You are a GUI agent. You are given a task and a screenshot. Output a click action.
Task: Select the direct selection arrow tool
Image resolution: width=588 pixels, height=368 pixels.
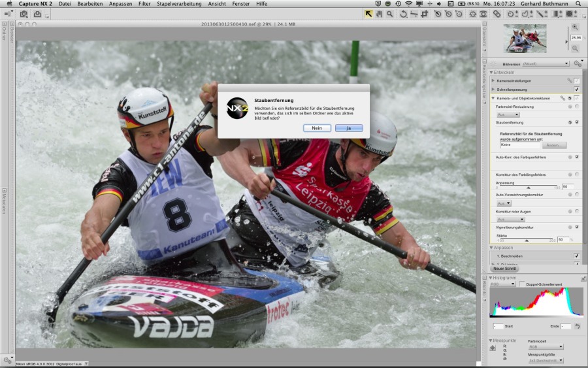tap(368, 14)
